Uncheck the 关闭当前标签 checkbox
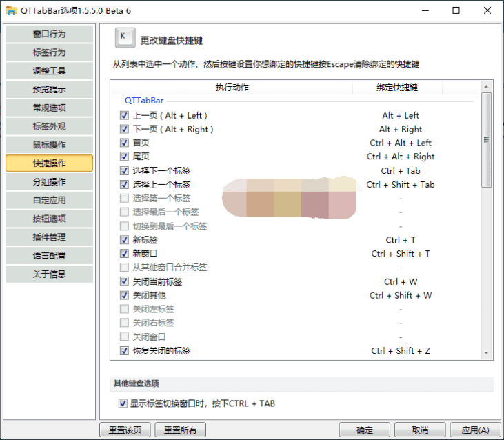 (124, 281)
